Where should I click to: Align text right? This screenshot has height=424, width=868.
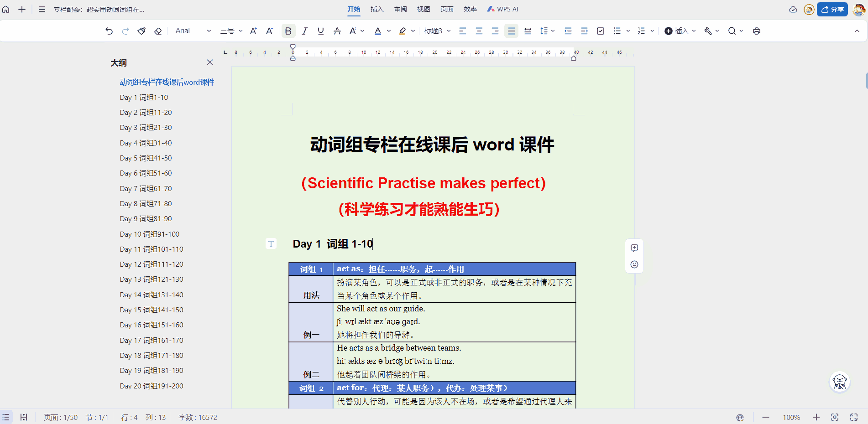click(x=495, y=31)
